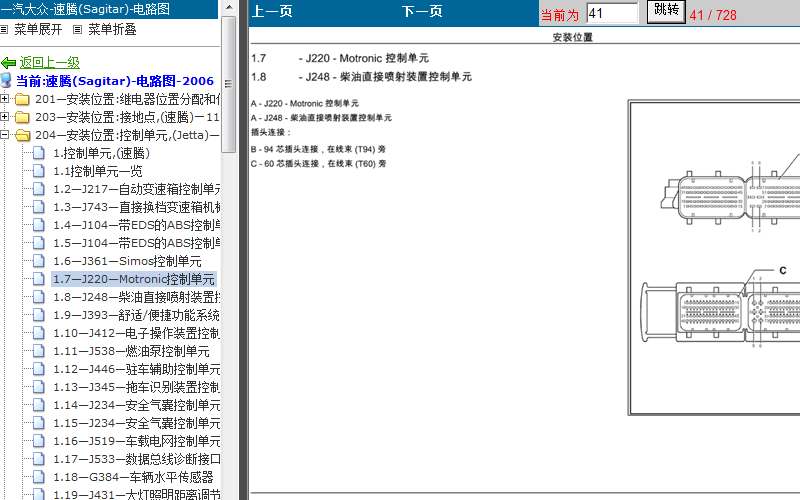Click the 菜单折叠 menu icon
800x500 pixels.
pos(78,30)
